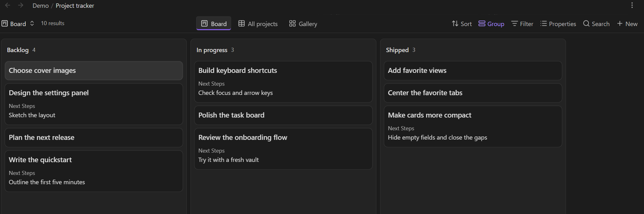Screen dimensions: 644x214
Task: Click the In progress column header
Action: click(212, 50)
